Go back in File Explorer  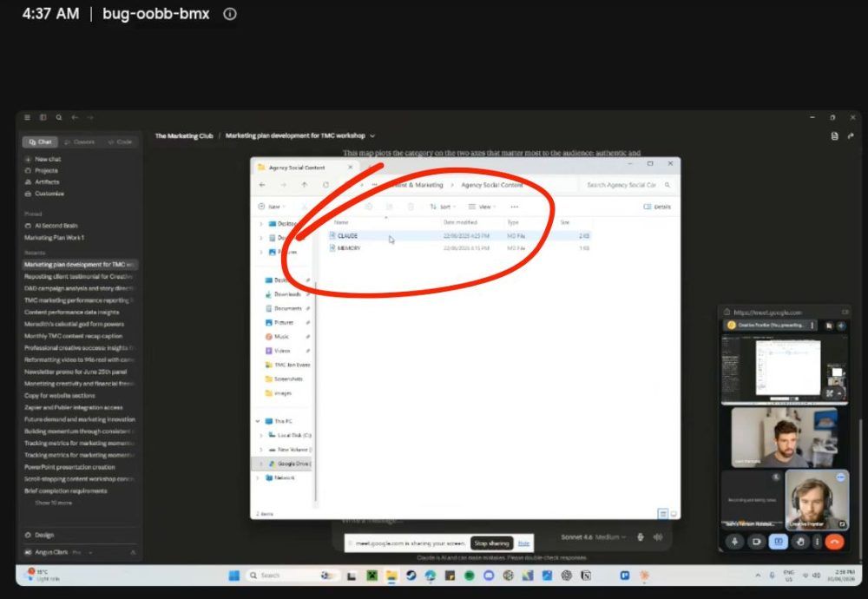[x=262, y=185]
